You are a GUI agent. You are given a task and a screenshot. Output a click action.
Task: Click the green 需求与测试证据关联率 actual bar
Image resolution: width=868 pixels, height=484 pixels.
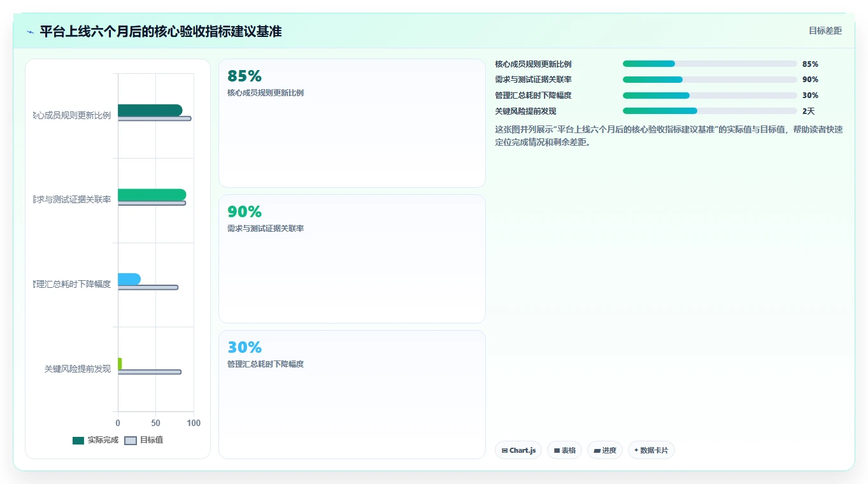coord(152,195)
